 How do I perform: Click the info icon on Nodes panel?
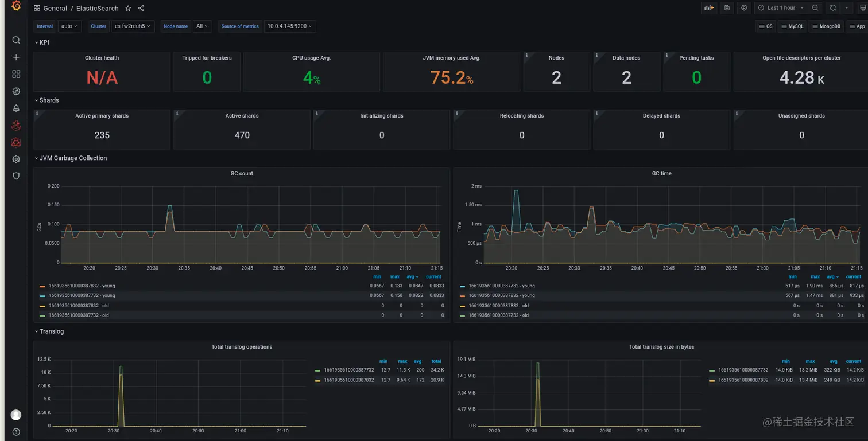pos(526,56)
